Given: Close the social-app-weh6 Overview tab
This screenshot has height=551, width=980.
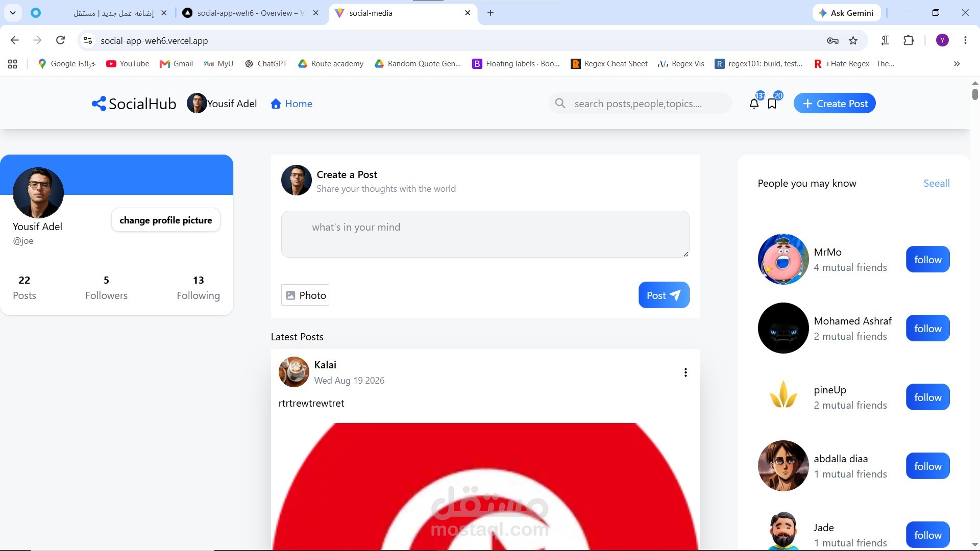Looking at the screenshot, I should pyautogui.click(x=316, y=13).
